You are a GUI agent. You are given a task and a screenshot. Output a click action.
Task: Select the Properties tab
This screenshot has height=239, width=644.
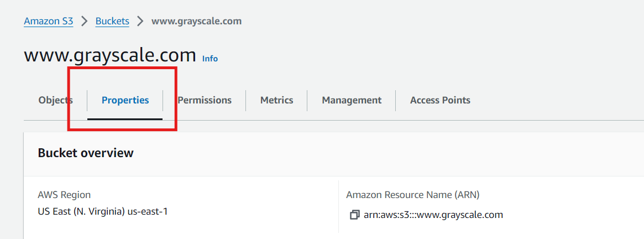click(125, 100)
